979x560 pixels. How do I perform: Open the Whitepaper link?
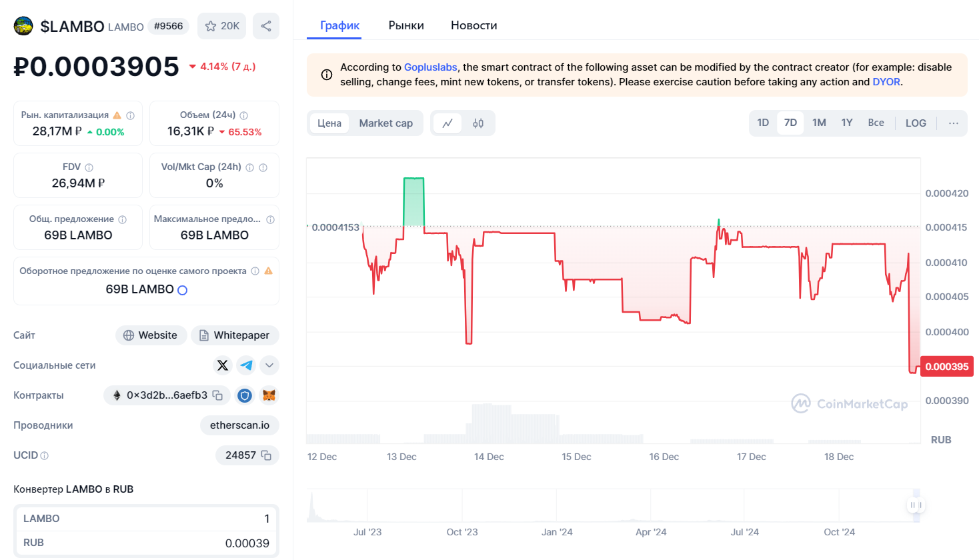pos(235,335)
